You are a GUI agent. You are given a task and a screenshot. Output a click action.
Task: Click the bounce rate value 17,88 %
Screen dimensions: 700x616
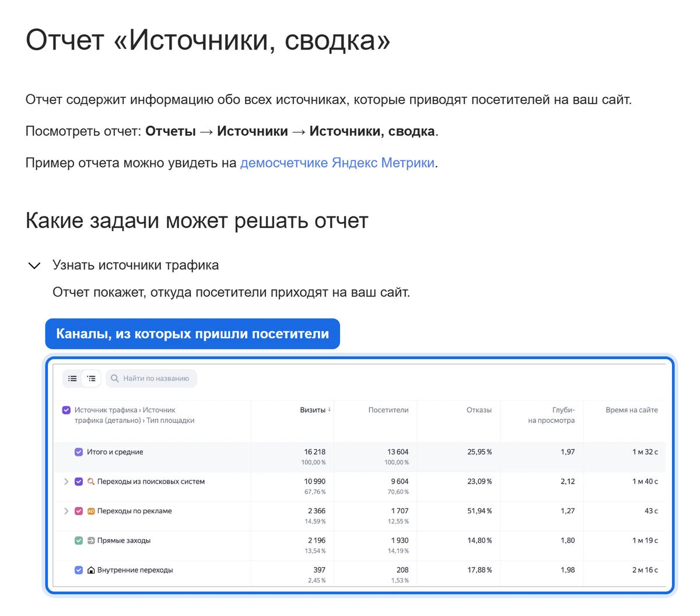point(480,570)
